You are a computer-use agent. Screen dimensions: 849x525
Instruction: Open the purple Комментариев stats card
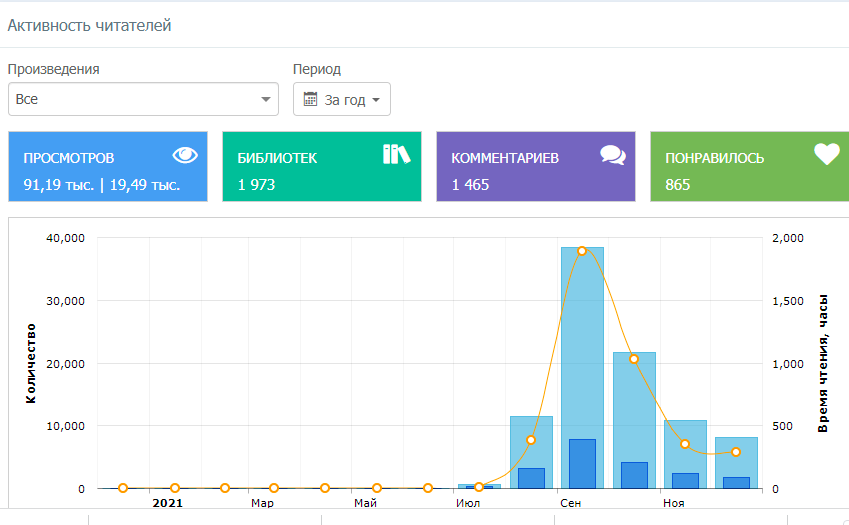[536, 167]
